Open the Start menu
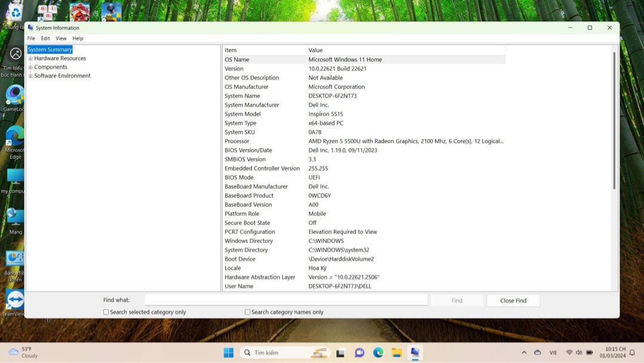The height and width of the screenshot is (363, 644). tap(227, 352)
